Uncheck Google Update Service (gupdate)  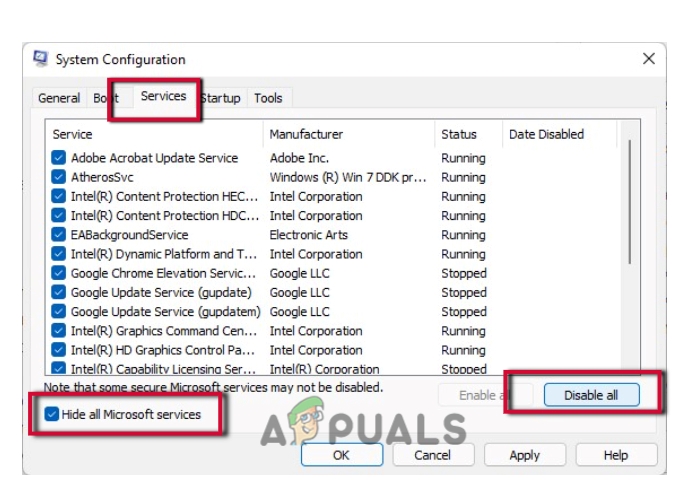[x=58, y=292]
